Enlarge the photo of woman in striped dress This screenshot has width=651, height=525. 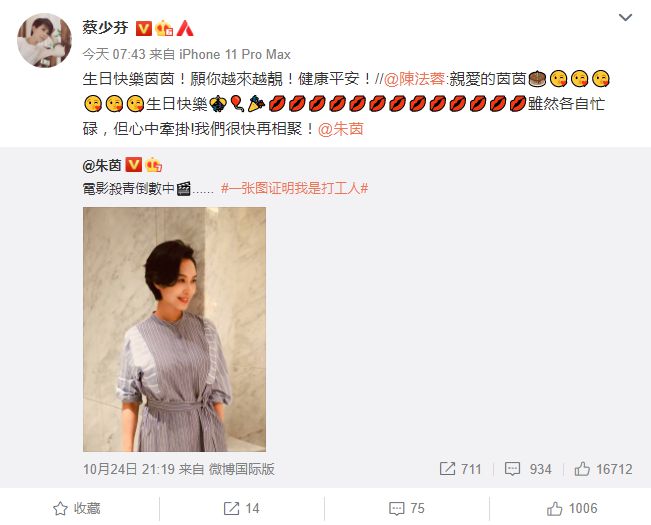(174, 330)
